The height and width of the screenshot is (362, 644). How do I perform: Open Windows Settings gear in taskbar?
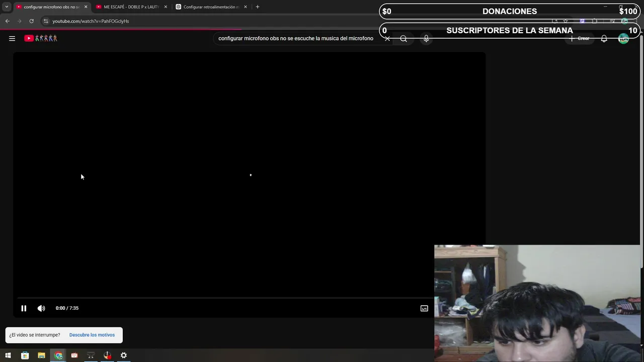123,355
